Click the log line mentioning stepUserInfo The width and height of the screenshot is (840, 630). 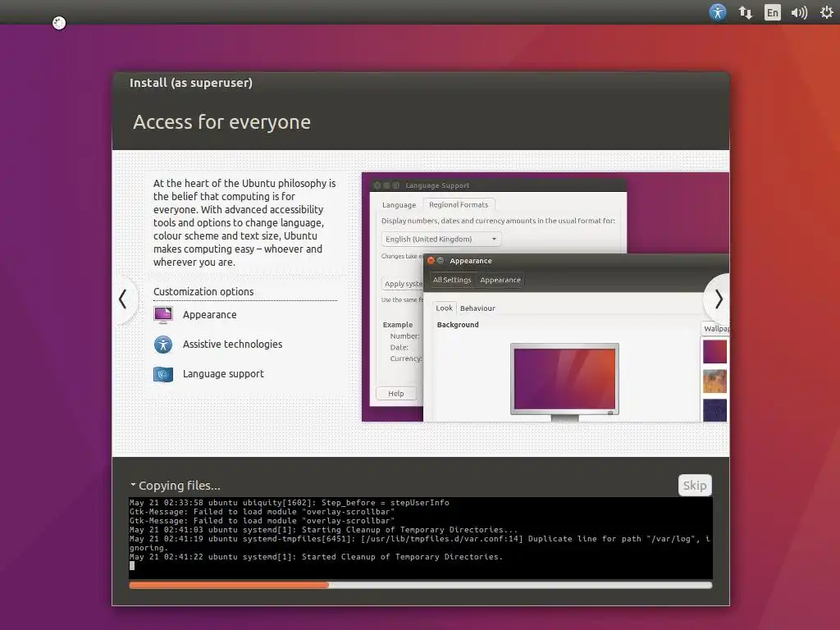[x=290, y=503]
